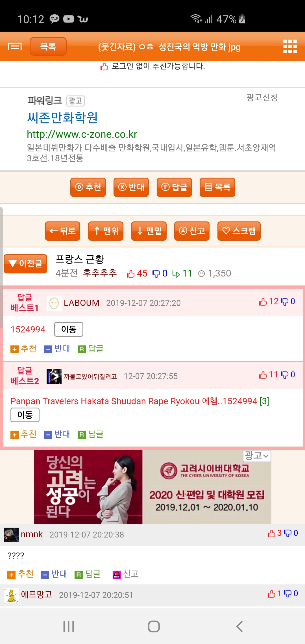Viewport: 305px width, 644px height.
Task: Go back using 뒤로 arrow button
Action: [62, 231]
